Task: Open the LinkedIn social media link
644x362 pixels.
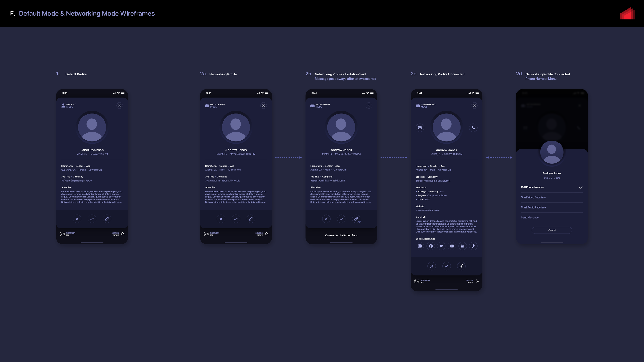Action: click(462, 246)
